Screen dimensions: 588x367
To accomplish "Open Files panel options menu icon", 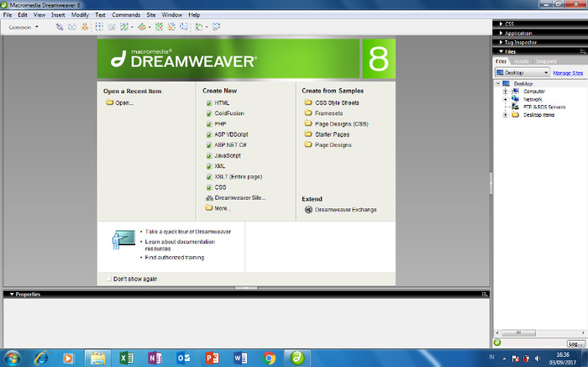I will [x=582, y=51].
